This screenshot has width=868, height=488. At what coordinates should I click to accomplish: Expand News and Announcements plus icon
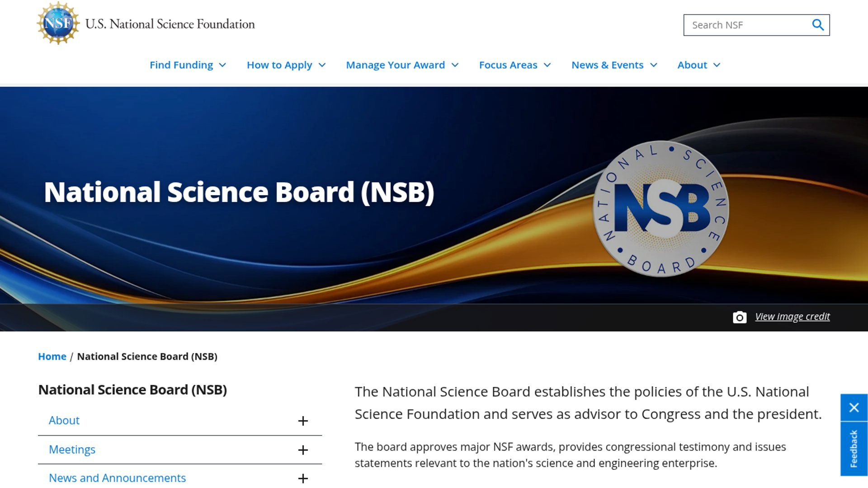tap(303, 478)
